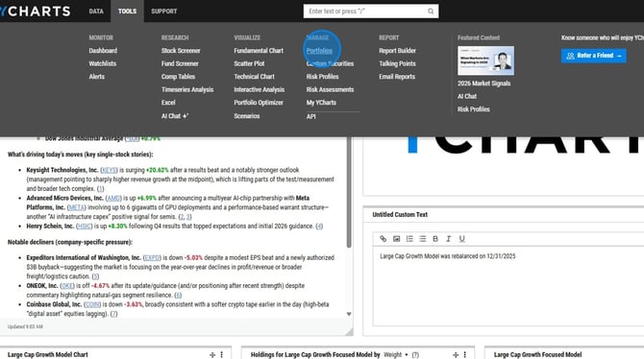Click the HSIC ticker link
Screen dimensions: 644x359
click(84, 227)
